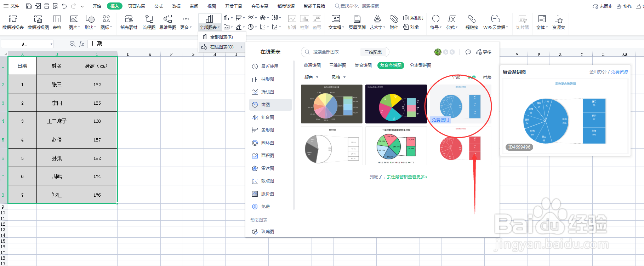644x266 pixels.
Task: Expand the 风格 style filter dropdown
Action: coord(339,77)
